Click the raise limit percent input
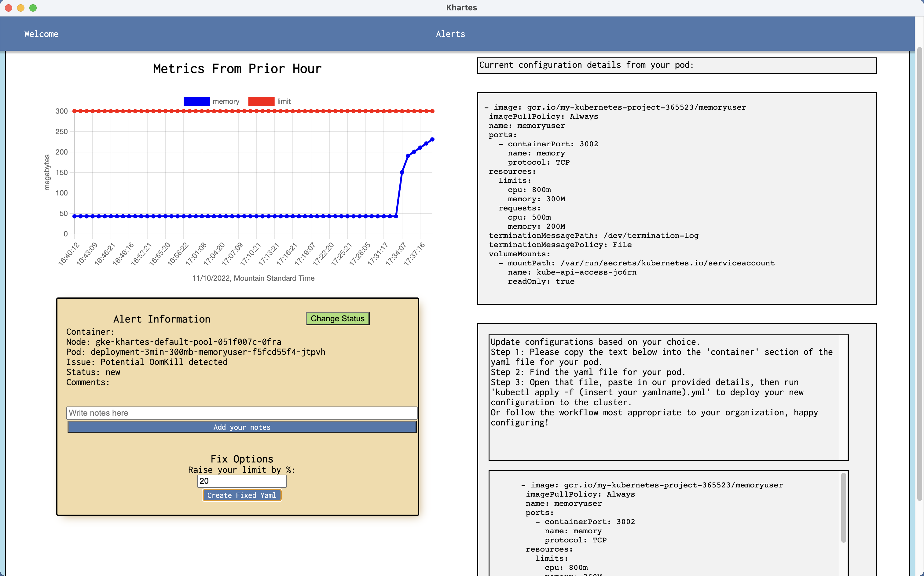 coord(242,481)
